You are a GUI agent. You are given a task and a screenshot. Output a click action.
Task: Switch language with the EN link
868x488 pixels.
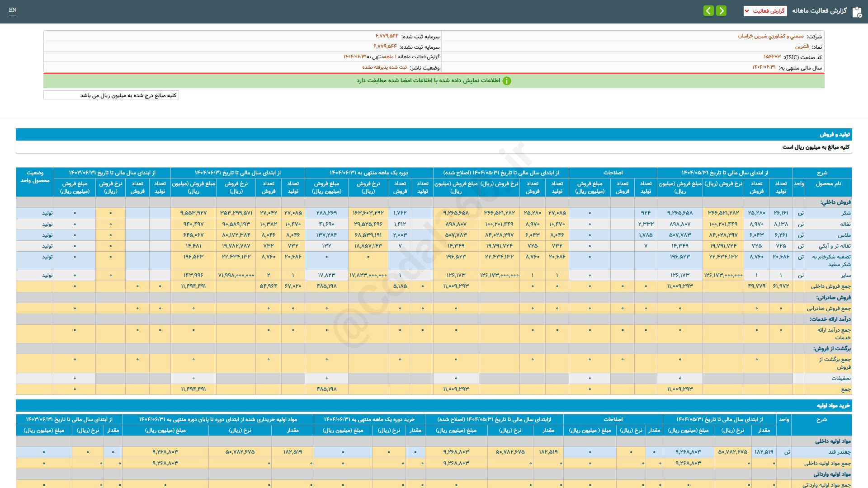click(13, 10)
